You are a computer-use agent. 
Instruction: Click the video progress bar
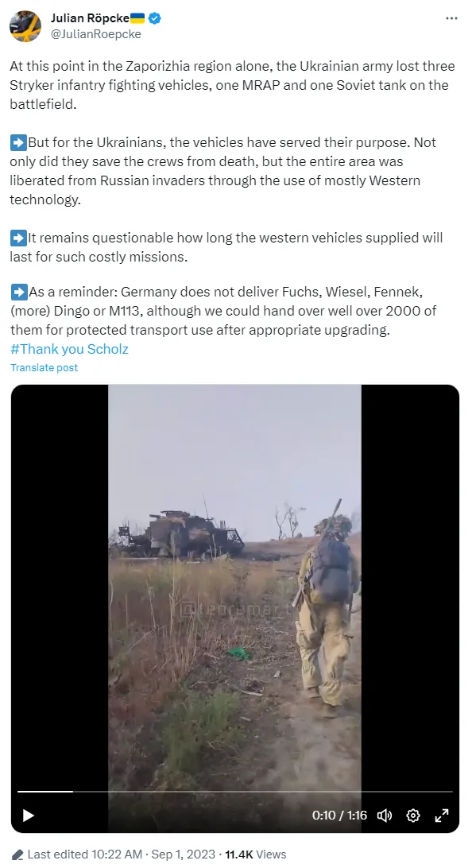pyautogui.click(x=235, y=792)
